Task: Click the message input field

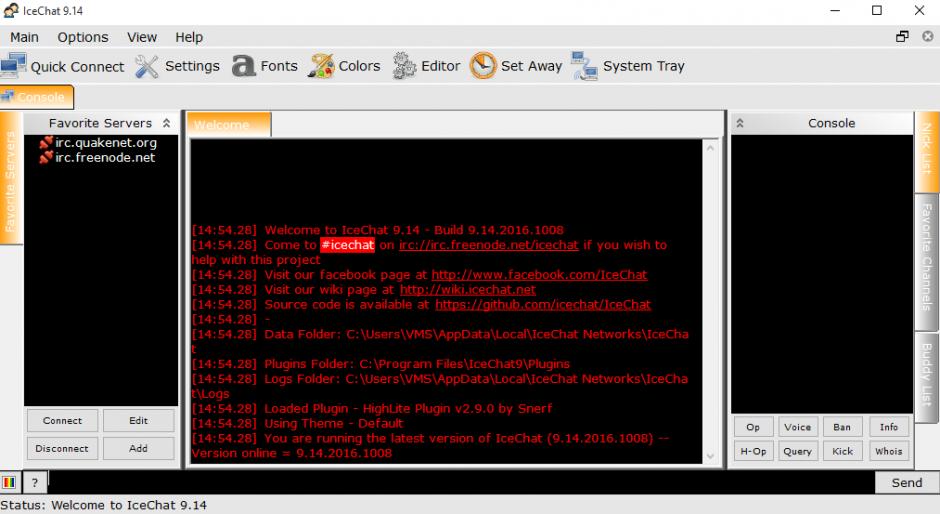Action: [x=462, y=482]
